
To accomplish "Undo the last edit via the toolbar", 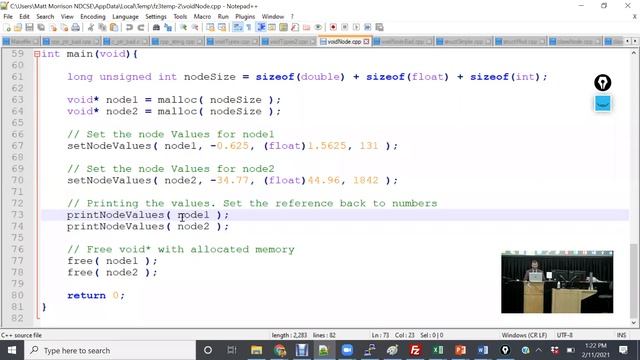I will click(129, 27).
